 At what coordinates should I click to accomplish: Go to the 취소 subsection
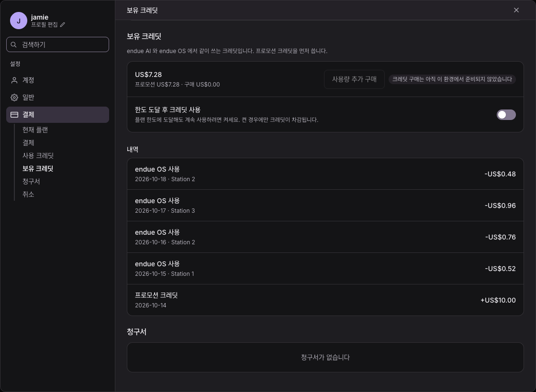coord(28,194)
